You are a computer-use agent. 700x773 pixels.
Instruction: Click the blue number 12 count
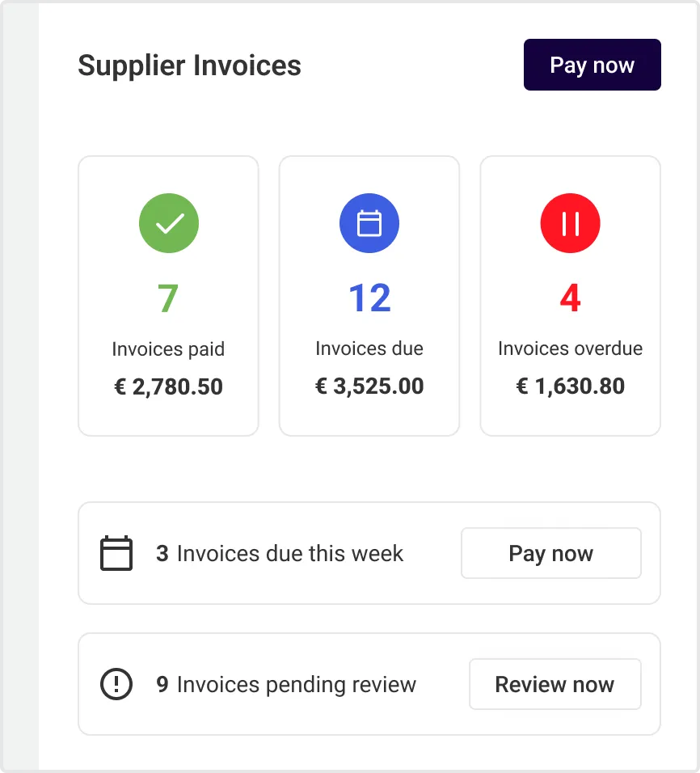pyautogui.click(x=369, y=298)
